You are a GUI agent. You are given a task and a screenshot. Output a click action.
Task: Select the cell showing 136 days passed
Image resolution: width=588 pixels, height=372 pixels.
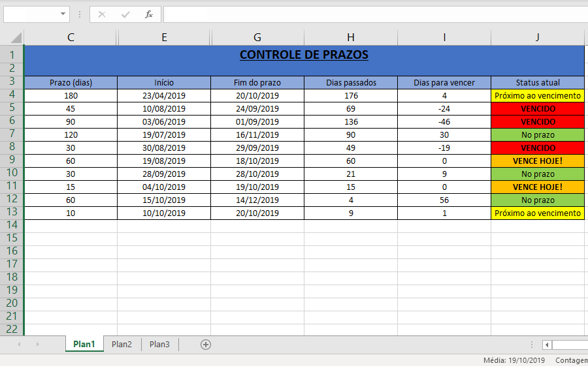[351, 122]
